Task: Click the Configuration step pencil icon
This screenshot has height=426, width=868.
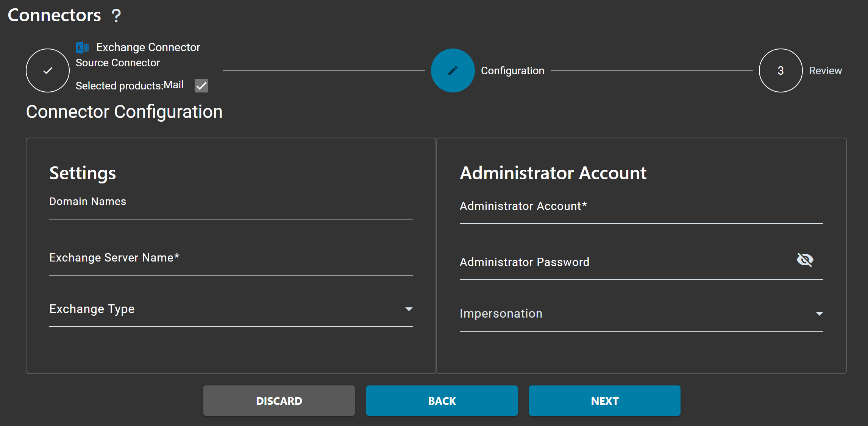Action: tap(453, 70)
